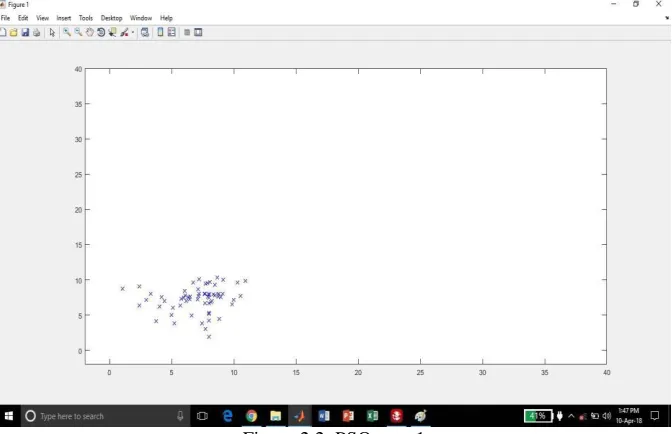Insert a colorbar with the toolbar icon
672x434 pixels.
pos(160,32)
